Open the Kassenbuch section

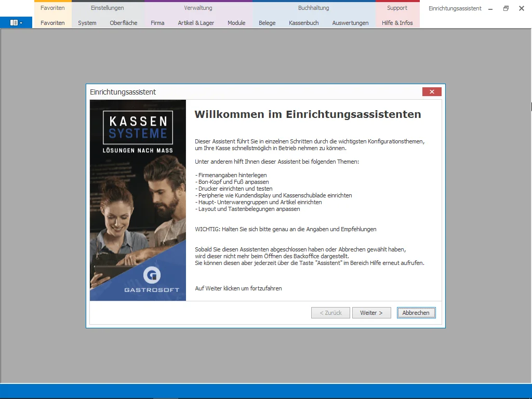click(303, 23)
